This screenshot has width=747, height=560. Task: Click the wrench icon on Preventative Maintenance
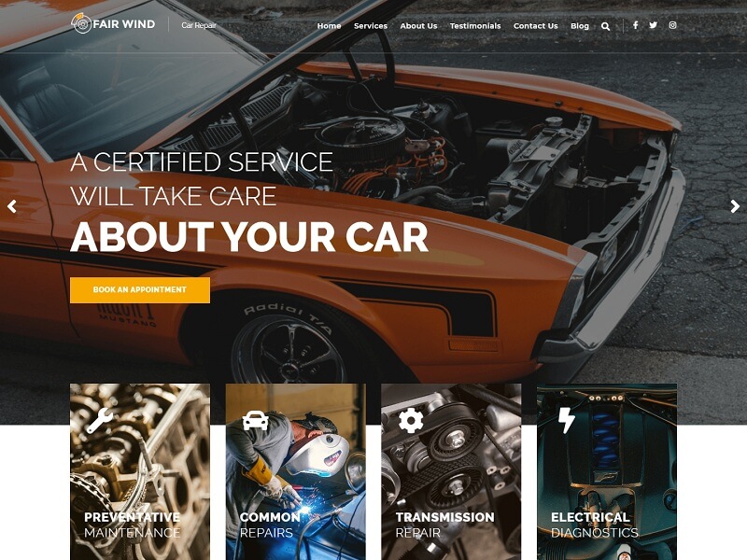(100, 421)
